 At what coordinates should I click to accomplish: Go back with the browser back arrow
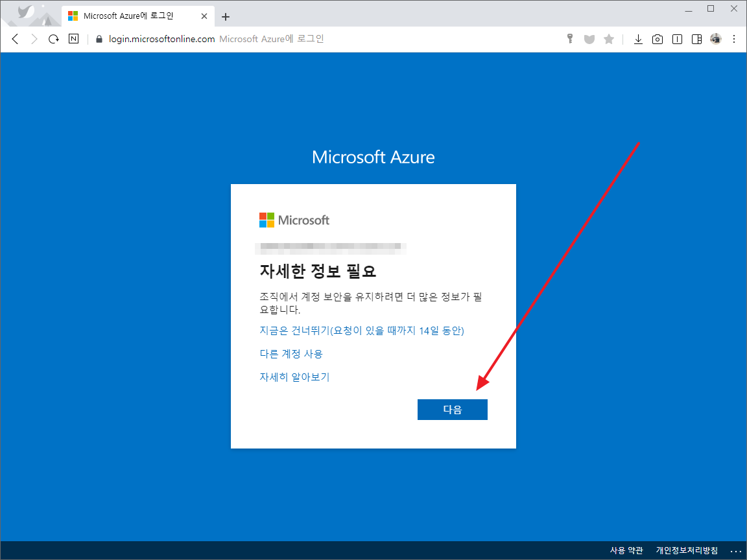[x=16, y=39]
